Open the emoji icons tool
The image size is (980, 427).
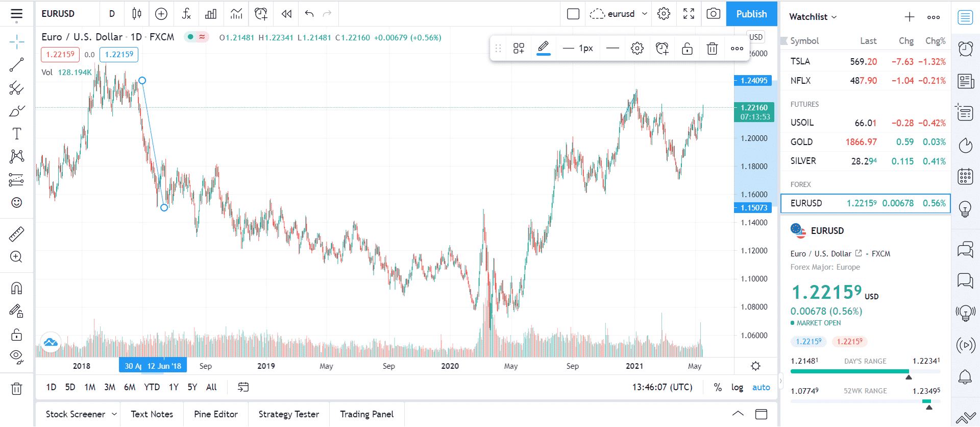coord(16,203)
